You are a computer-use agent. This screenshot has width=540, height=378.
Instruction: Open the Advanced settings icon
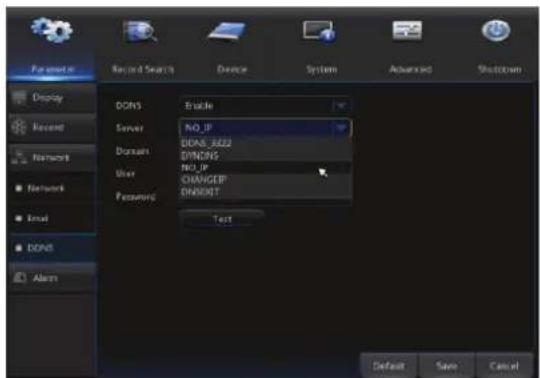[x=407, y=30]
